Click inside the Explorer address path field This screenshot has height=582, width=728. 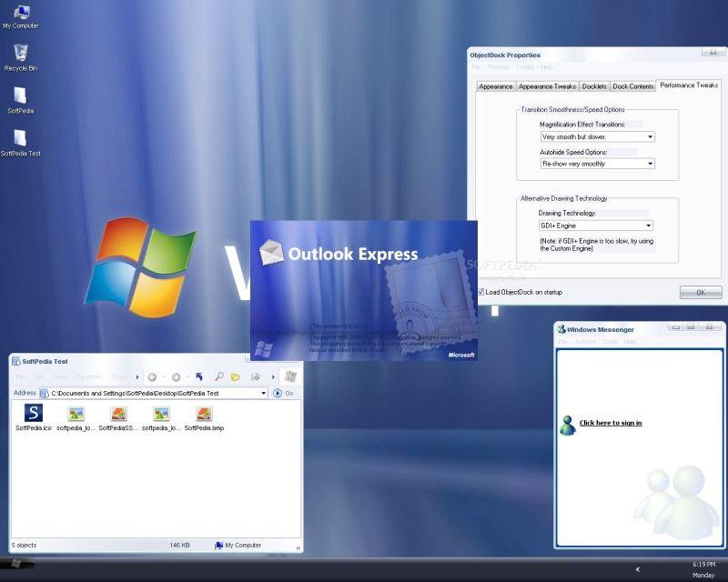point(154,393)
